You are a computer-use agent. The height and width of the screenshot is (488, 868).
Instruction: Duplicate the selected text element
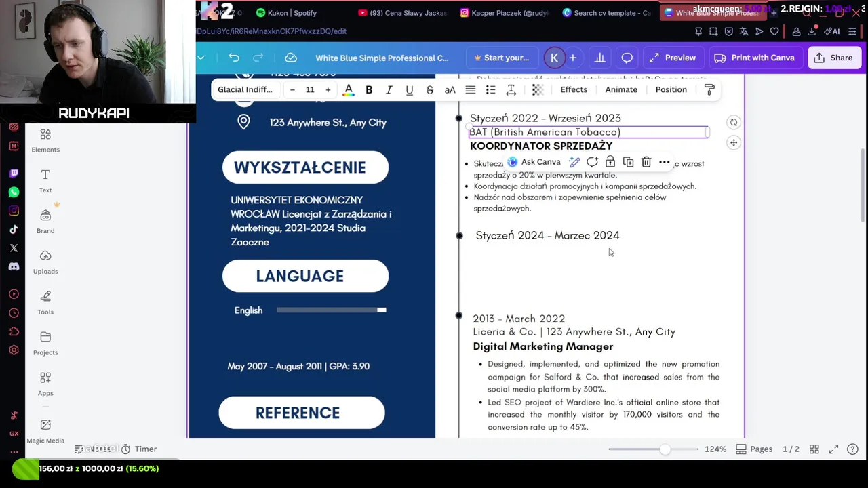[x=629, y=162]
